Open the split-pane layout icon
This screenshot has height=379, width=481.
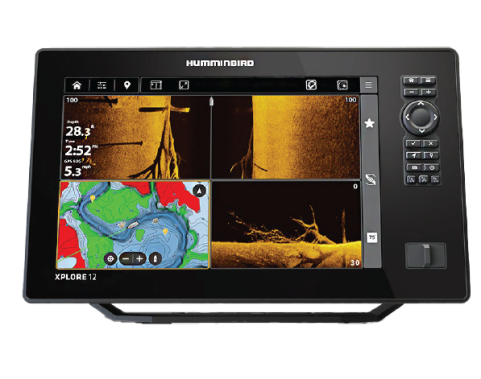(x=156, y=85)
